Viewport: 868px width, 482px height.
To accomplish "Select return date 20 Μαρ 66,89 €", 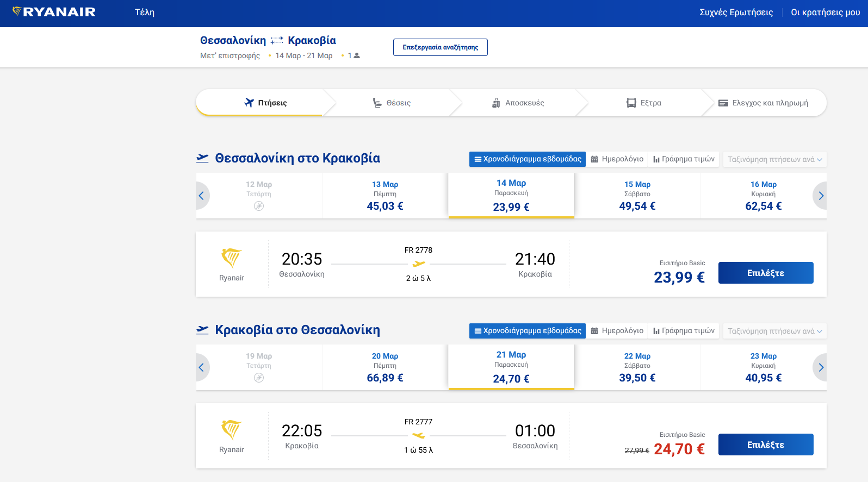I will click(385, 367).
